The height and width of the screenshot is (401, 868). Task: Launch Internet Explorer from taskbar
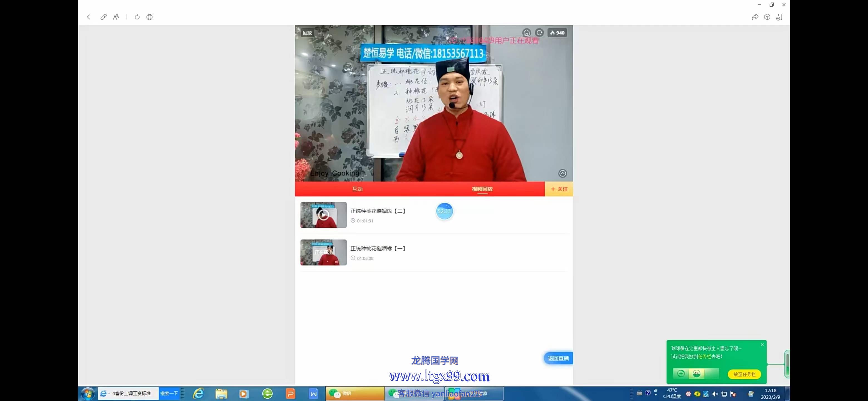pyautogui.click(x=198, y=393)
